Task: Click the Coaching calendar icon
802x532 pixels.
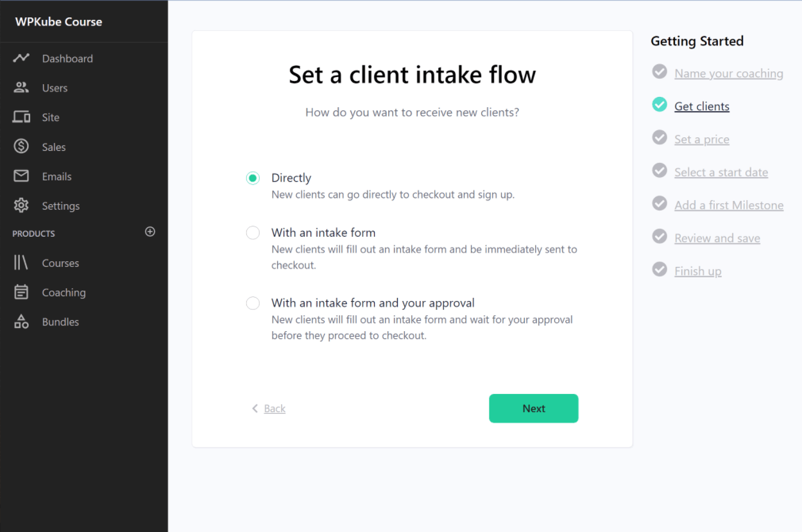Action: [x=21, y=293]
